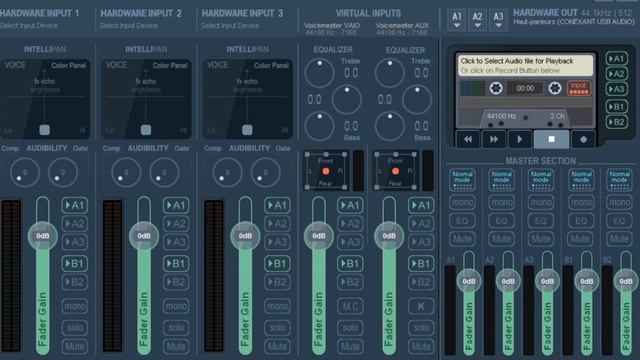Mute the Voicemeeter VAIO virtual input
Viewport: 640px width, 360px height.
point(350,347)
